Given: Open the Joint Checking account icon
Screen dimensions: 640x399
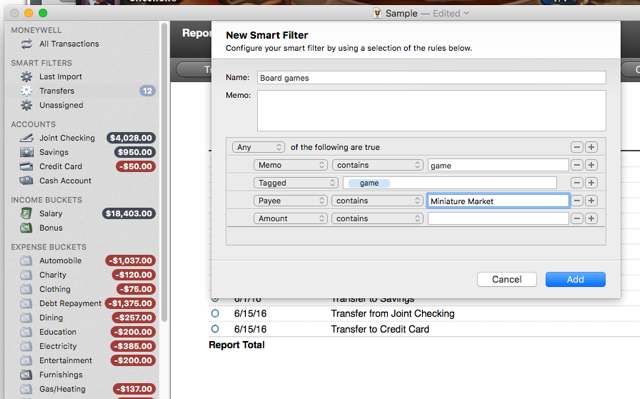Looking at the screenshot, I should coord(27,138).
